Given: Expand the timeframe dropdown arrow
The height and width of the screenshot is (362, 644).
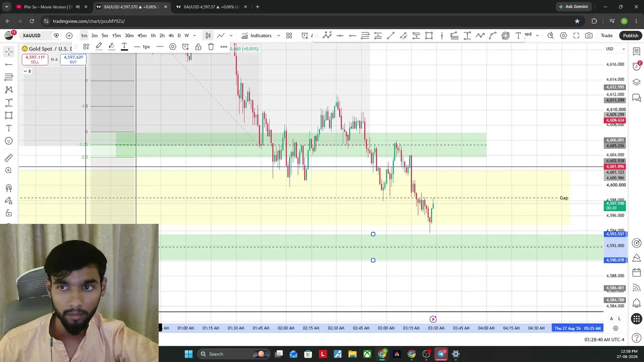Looking at the screenshot, I should [x=194, y=36].
